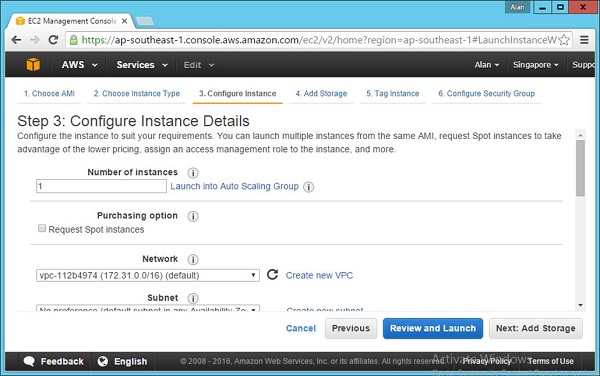Click the Review and Launch button
The height and width of the screenshot is (376, 600).
point(433,328)
